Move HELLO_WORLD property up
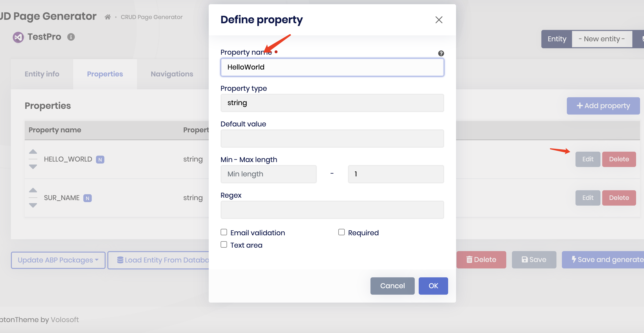Viewport: 644px width, 333px height. tap(33, 152)
